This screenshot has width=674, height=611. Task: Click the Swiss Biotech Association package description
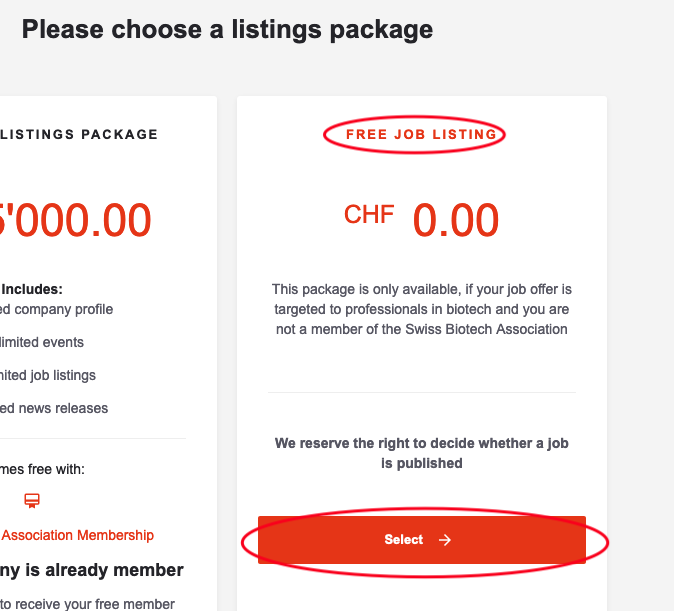coord(421,309)
